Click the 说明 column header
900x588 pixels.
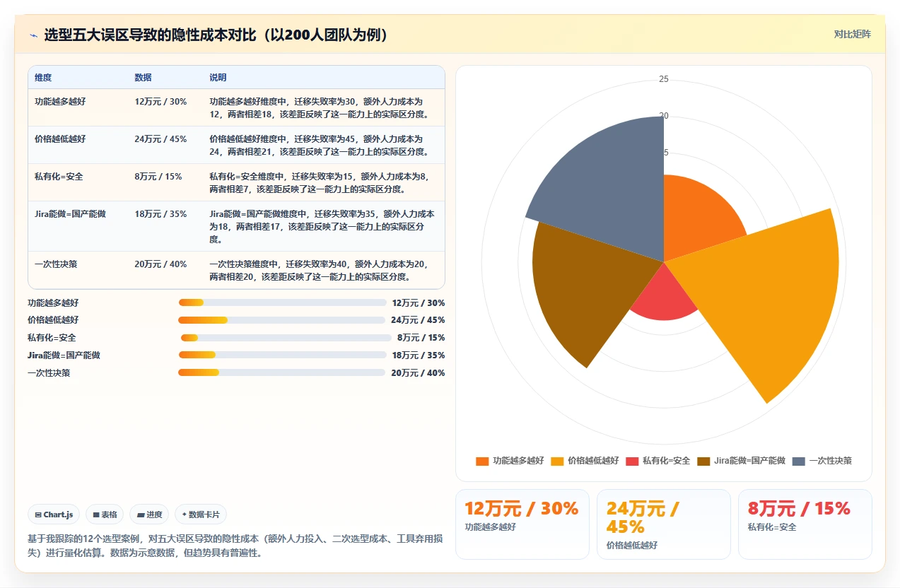(218, 77)
